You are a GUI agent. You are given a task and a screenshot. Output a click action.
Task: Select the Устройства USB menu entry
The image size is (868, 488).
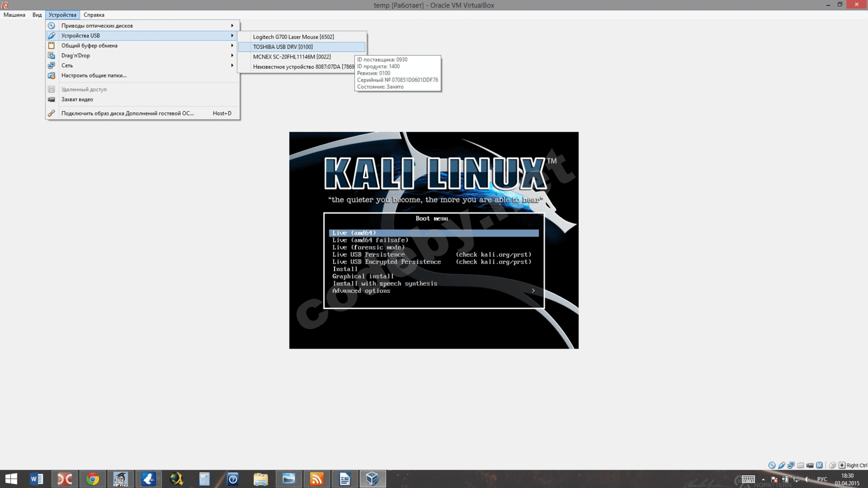point(143,36)
